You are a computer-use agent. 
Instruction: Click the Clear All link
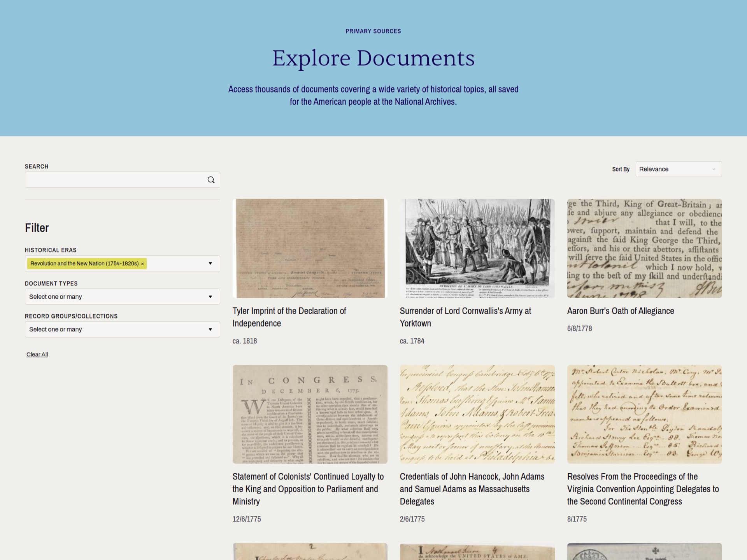pos(37,354)
